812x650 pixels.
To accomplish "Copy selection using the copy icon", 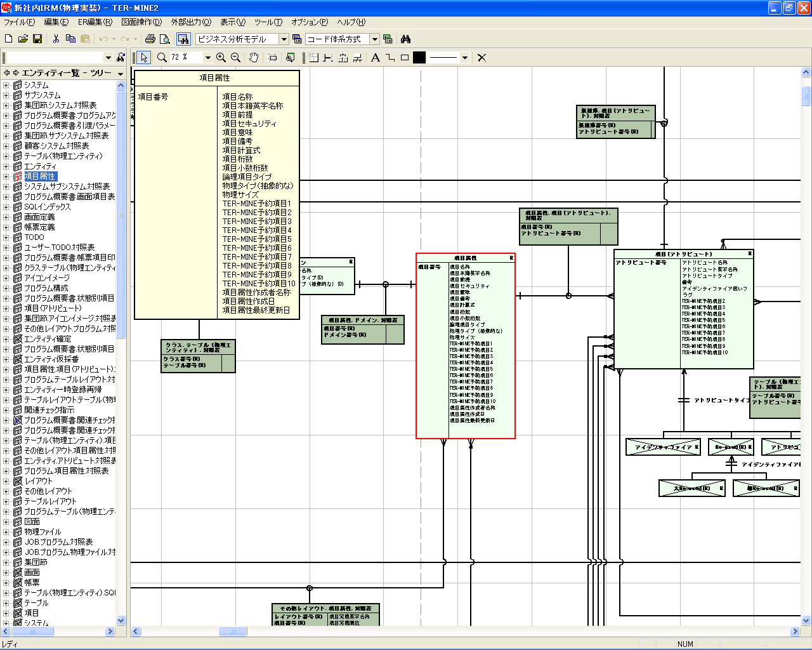I will tap(70, 39).
